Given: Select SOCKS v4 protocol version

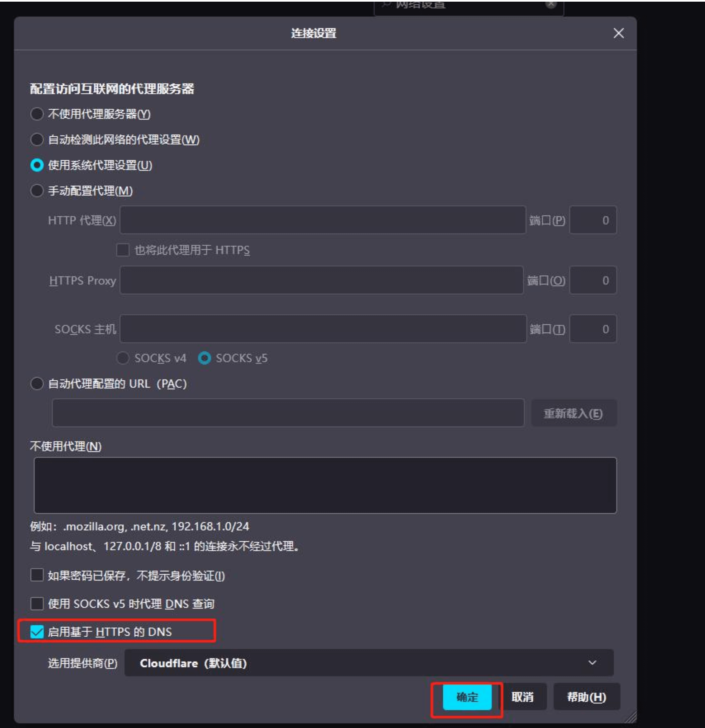Looking at the screenshot, I should (124, 358).
